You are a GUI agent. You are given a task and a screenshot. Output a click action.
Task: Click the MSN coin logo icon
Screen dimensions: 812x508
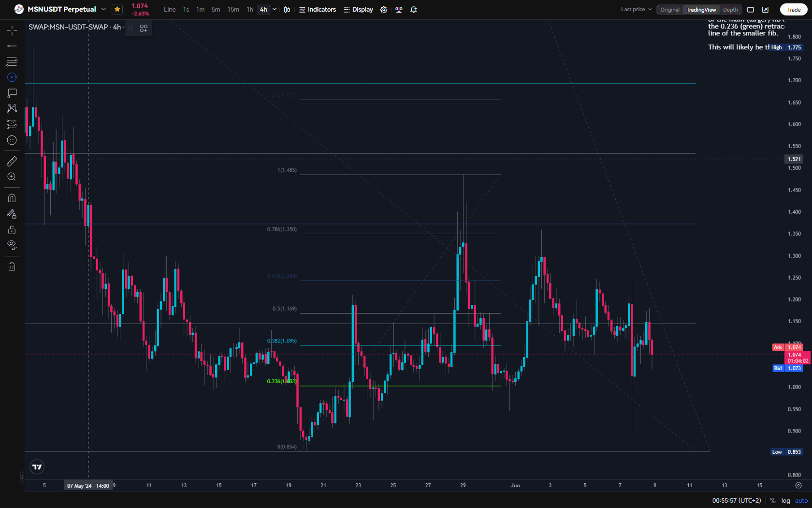tap(19, 9)
